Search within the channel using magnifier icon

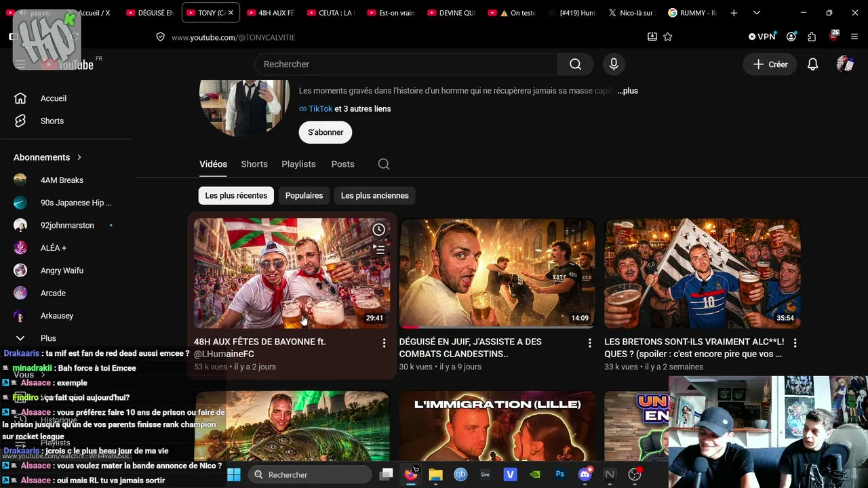(384, 164)
